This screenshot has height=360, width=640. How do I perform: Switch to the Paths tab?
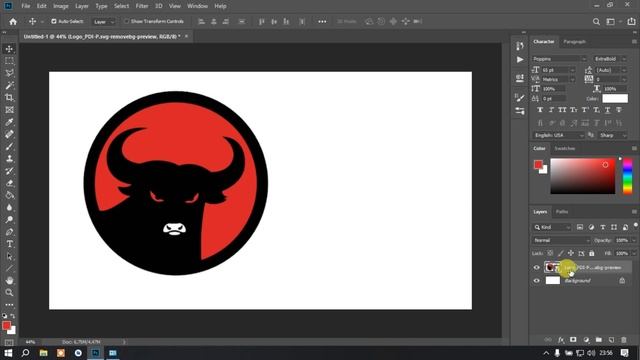562,212
